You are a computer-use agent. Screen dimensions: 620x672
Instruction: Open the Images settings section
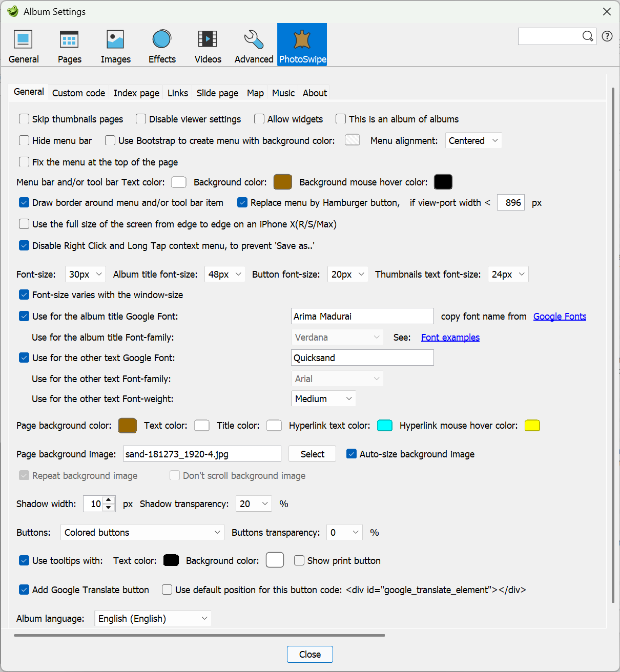(x=115, y=46)
